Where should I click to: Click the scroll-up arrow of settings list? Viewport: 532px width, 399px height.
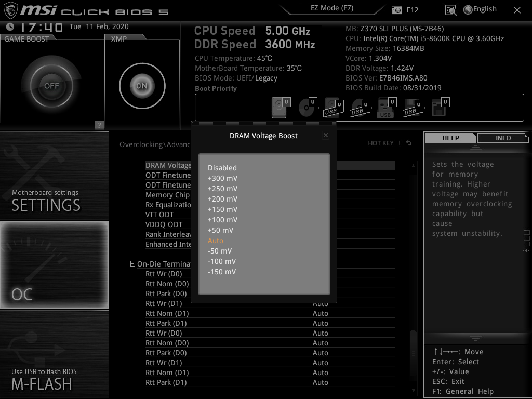click(x=413, y=166)
